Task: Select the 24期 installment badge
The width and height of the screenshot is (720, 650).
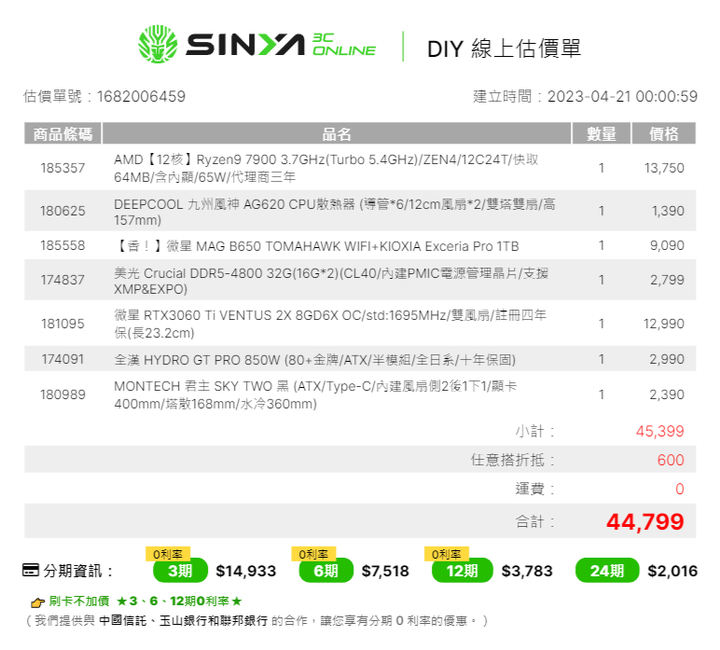Action: (607, 571)
